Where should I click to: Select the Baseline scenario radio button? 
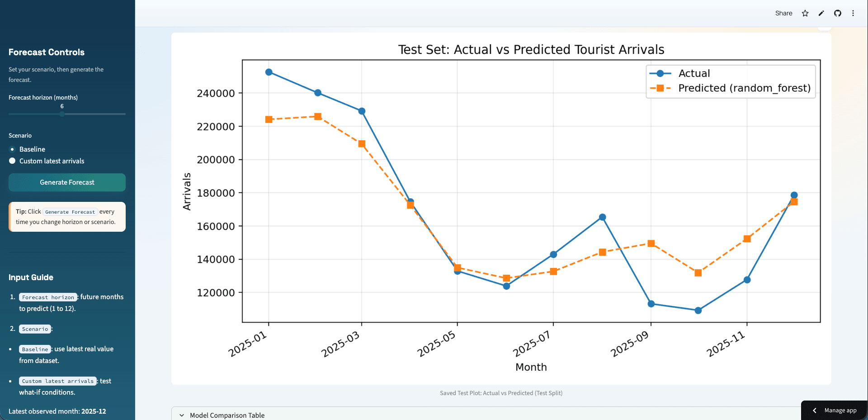click(x=12, y=149)
